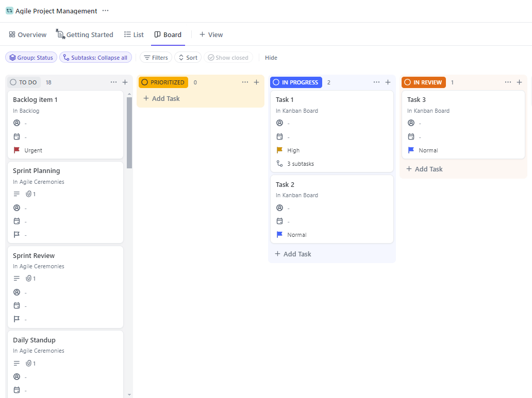Collapse the TO DO status column header
The image size is (532, 398).
pos(23,82)
